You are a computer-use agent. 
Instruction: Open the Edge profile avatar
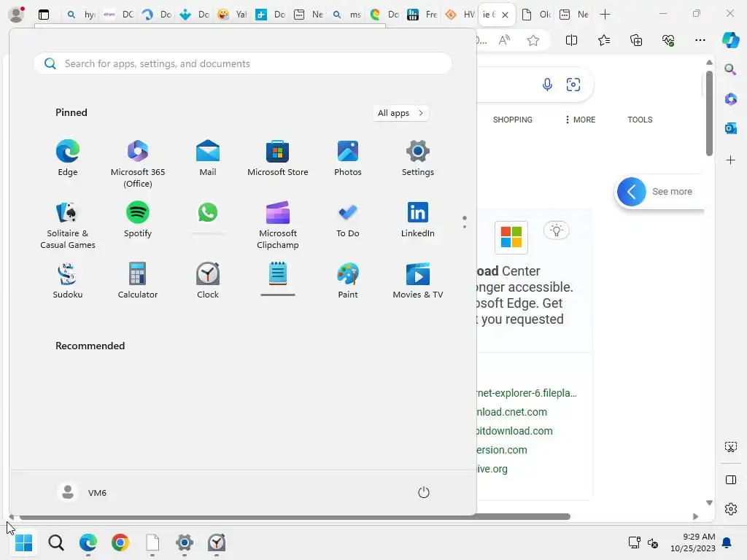17,15
